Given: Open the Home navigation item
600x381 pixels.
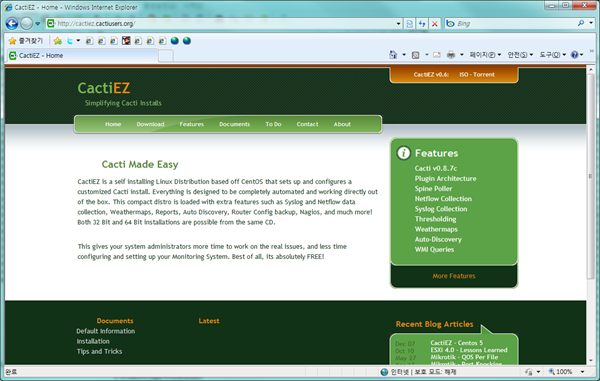Looking at the screenshot, I should [113, 124].
